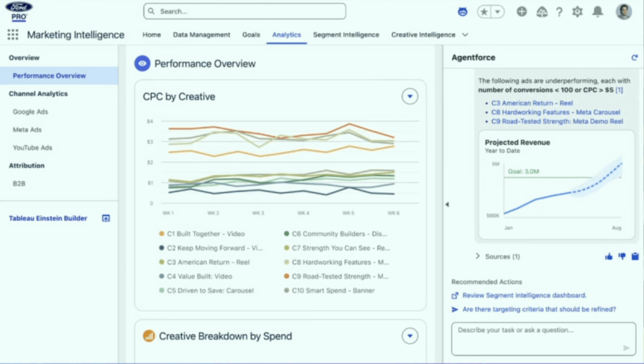Open the Trailhead guidance icon

click(542, 12)
